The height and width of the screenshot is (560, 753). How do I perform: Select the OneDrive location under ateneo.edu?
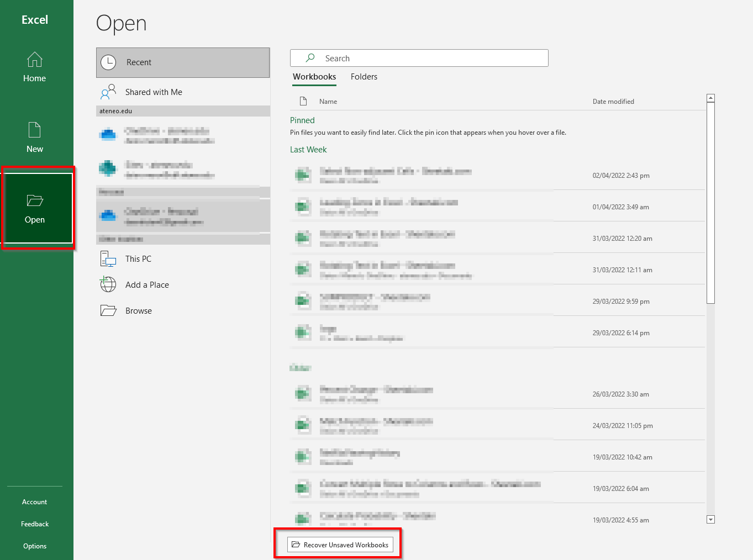(183, 135)
